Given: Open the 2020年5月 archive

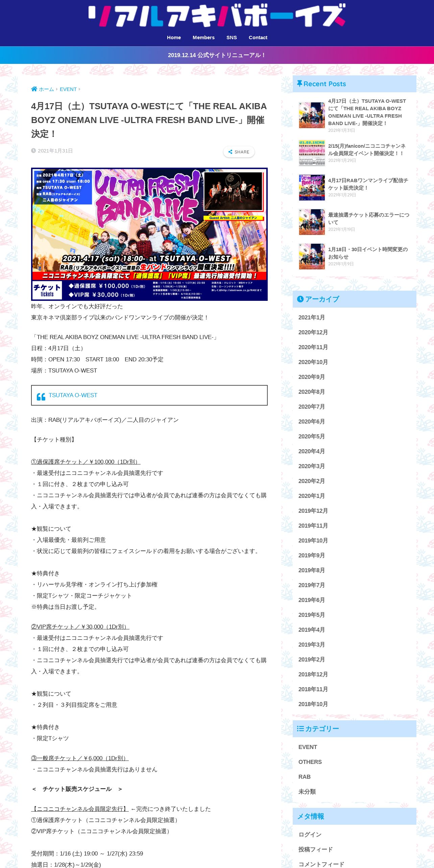Looking at the screenshot, I should coord(311,436).
